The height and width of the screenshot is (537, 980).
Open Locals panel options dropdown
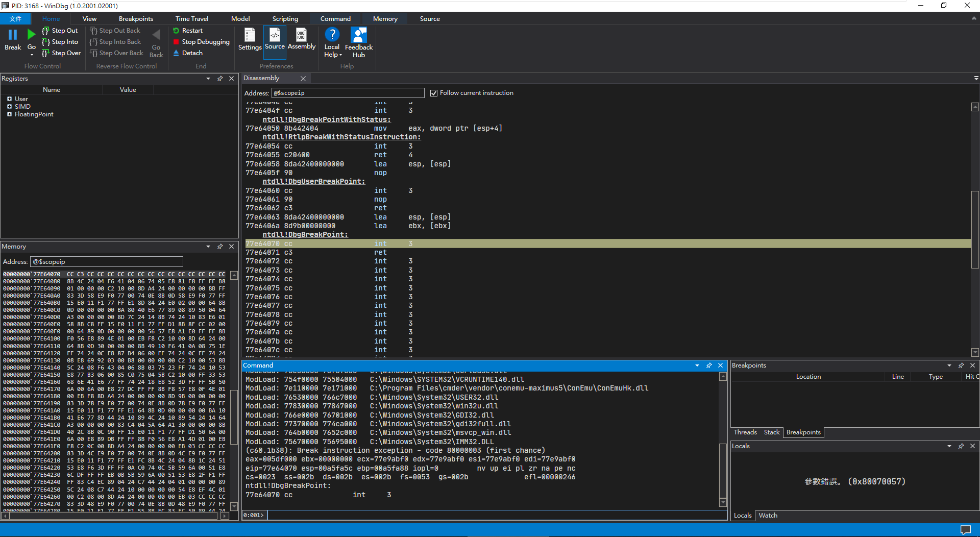[949, 446]
